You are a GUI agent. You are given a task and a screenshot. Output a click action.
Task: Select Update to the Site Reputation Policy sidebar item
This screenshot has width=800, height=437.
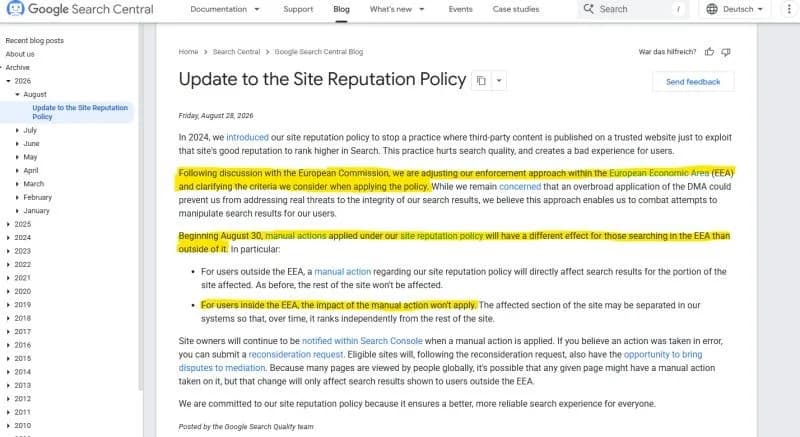tap(80, 112)
